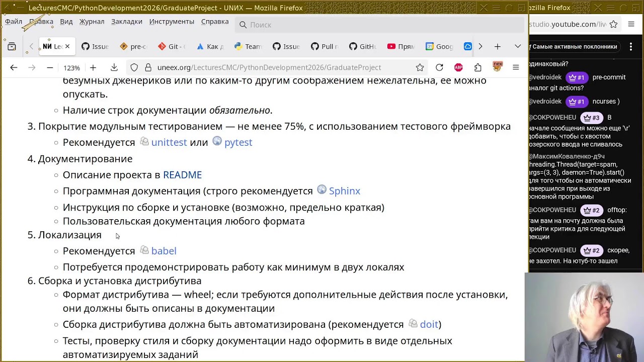Open the Инструменты menu
This screenshot has width=644, height=362.
[172, 22]
